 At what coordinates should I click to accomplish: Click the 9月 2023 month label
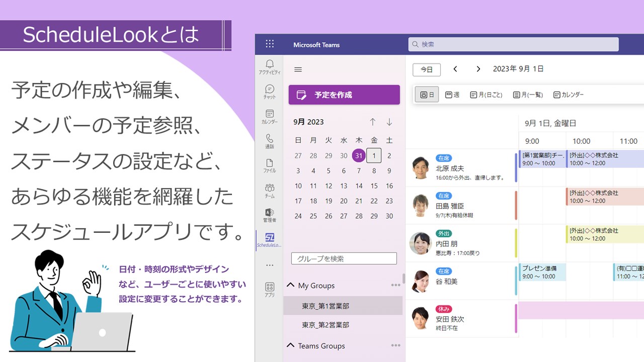coord(308,122)
